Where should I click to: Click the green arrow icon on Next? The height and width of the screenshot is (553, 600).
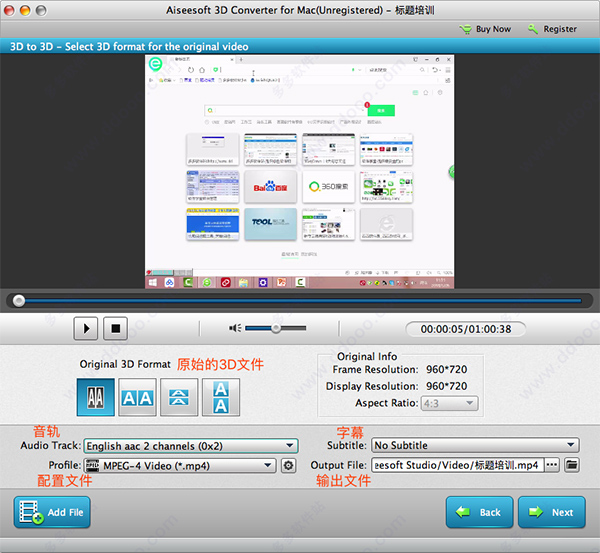[x=536, y=512]
